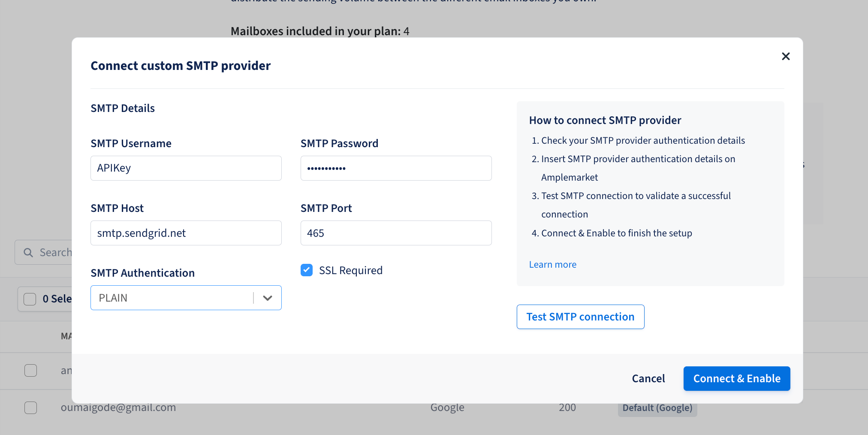Focus the SMTP Username field

point(186,168)
